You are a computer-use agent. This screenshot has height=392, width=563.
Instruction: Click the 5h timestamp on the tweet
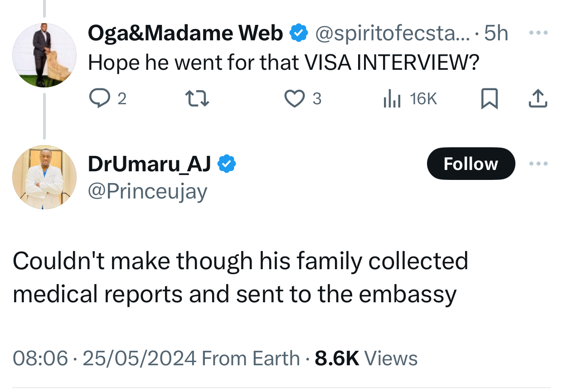coord(496,34)
